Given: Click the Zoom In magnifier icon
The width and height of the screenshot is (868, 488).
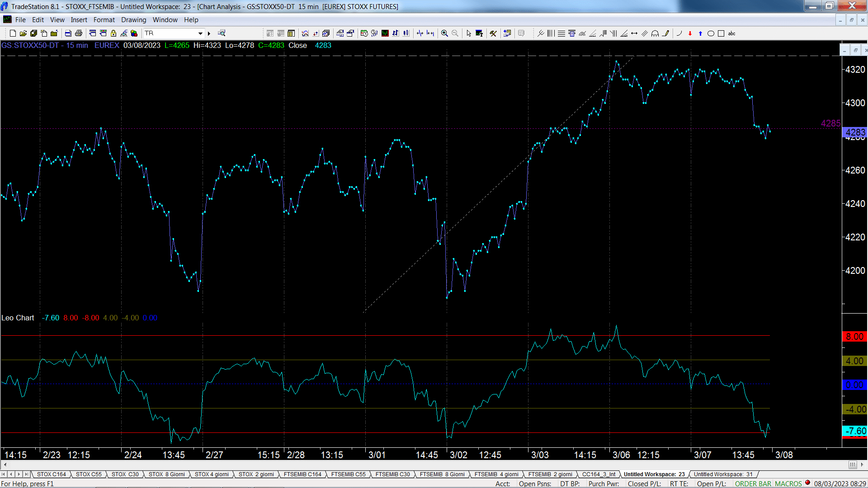Looking at the screenshot, I should point(444,33).
